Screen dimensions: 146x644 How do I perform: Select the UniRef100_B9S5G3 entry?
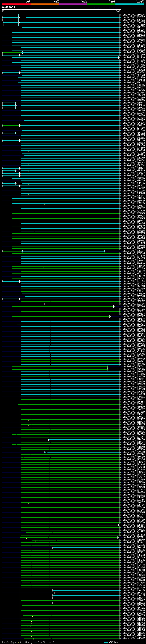134,48
